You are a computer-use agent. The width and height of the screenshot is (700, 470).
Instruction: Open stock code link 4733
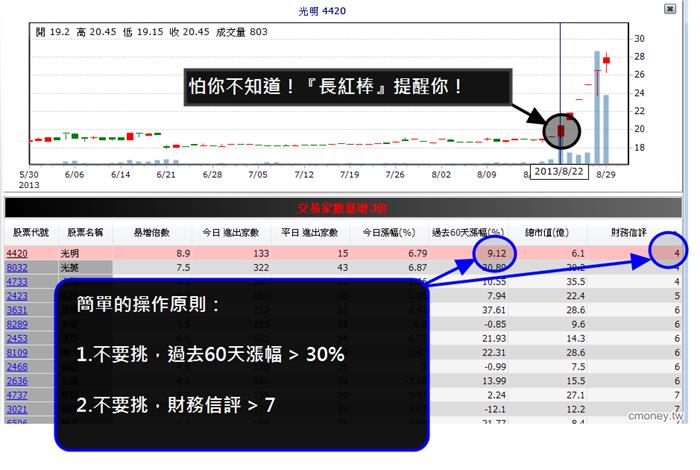[17, 282]
